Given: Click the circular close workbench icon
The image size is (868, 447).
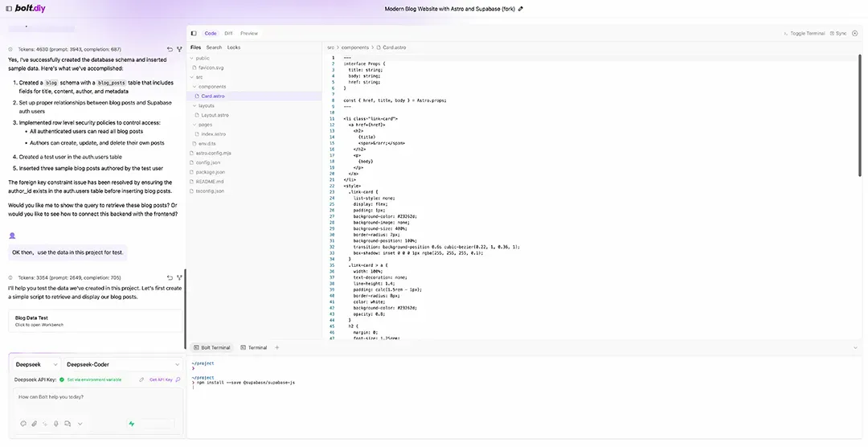Looking at the screenshot, I should tap(854, 33).
